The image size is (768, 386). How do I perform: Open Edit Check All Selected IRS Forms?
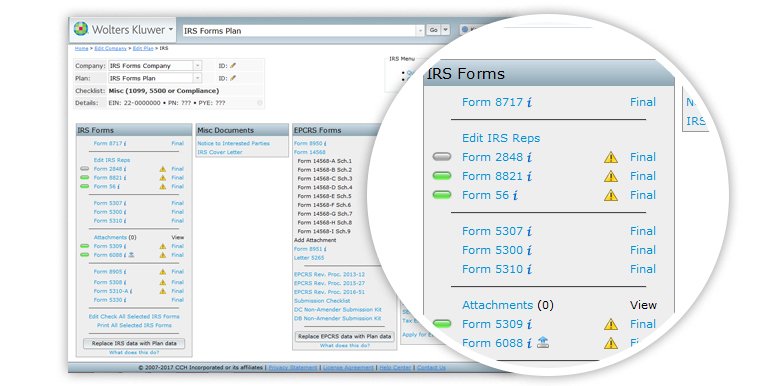coord(134,316)
